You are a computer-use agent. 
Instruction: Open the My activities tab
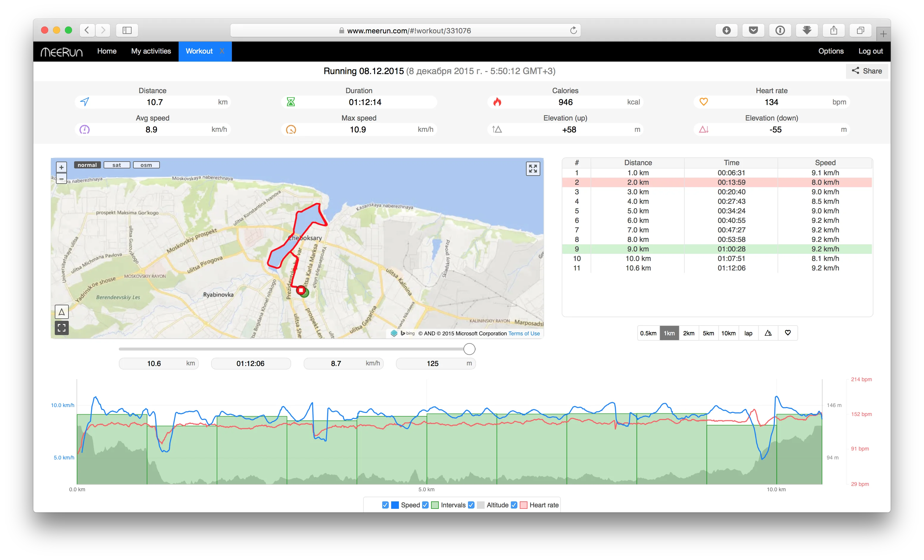pos(151,51)
